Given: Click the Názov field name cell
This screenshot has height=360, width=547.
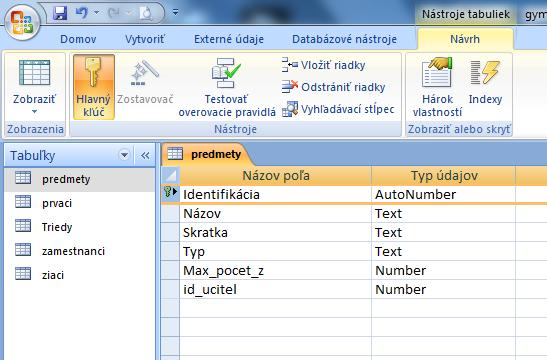Looking at the screenshot, I should [x=276, y=213].
